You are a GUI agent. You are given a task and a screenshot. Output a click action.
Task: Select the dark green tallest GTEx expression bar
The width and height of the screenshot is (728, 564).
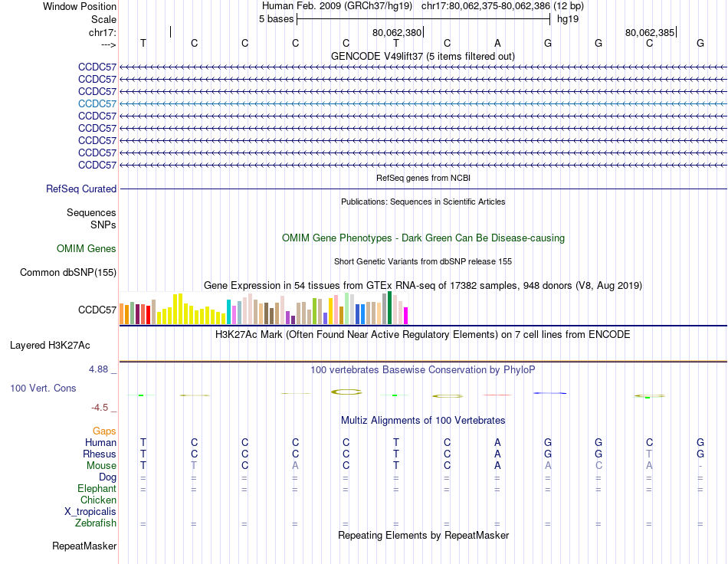(390, 307)
